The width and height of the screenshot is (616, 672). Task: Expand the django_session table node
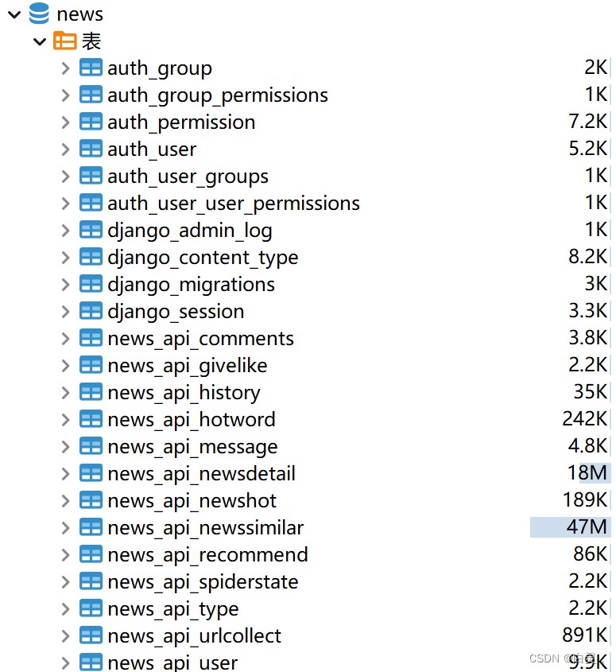click(x=65, y=311)
